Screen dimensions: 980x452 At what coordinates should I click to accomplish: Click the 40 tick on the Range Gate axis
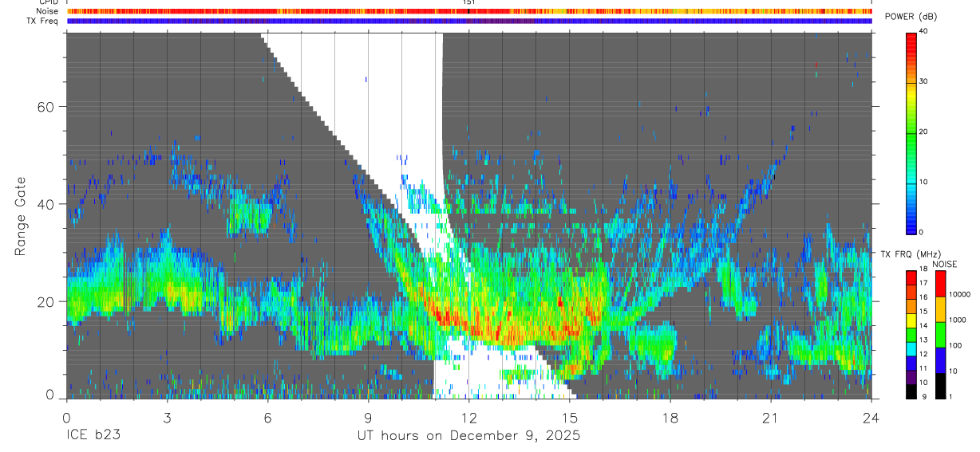click(45, 204)
